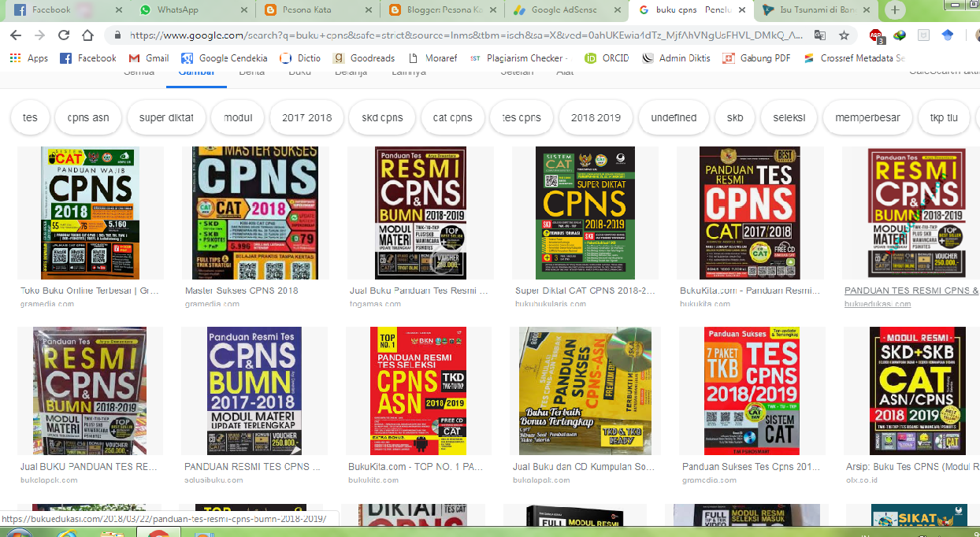The image size is (980, 537).
Task: Filter images by the 'memperbesar' chip
Action: point(867,118)
